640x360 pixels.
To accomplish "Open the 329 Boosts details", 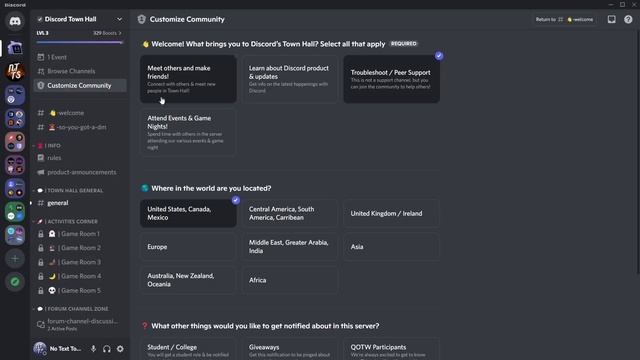I will (x=107, y=33).
